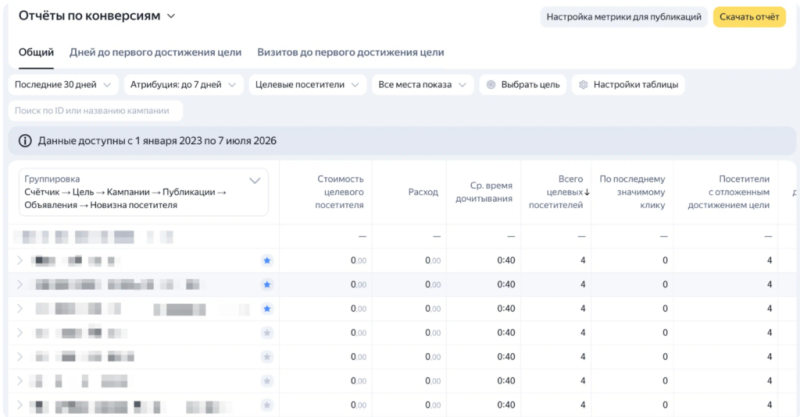Expand the highlighted row with its chevron
This screenshot has height=417, width=800.
click(20, 284)
